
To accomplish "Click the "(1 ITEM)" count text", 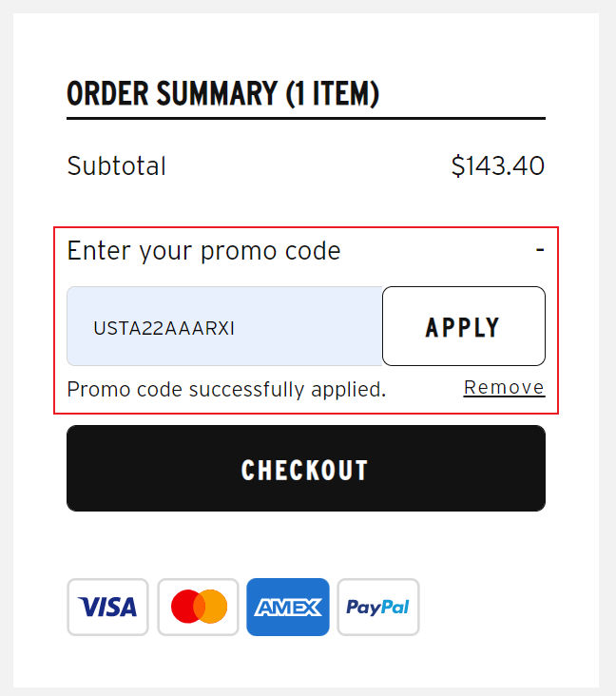I will click(333, 94).
